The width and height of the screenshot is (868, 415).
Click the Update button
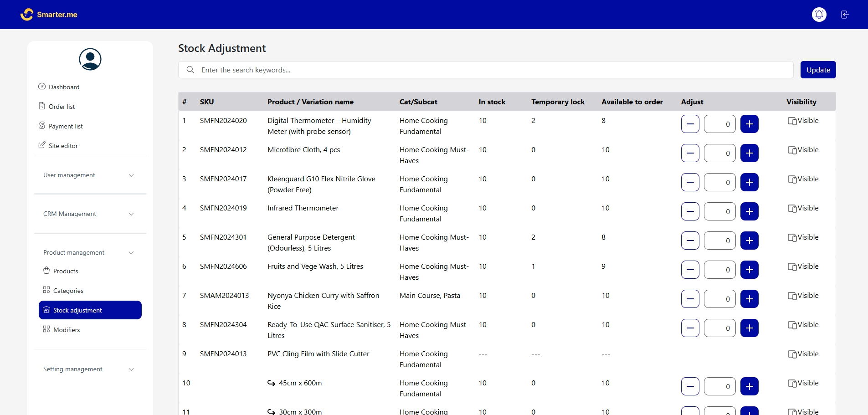[818, 70]
